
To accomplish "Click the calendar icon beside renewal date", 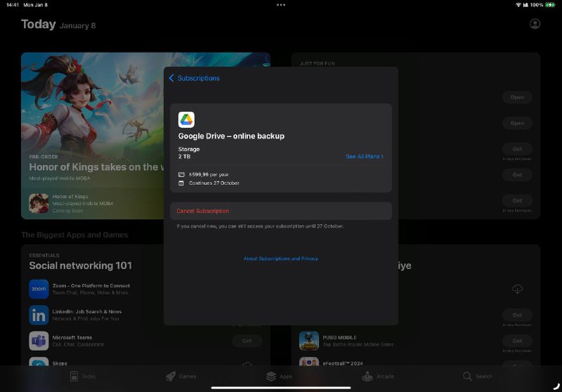I will 181,183.
